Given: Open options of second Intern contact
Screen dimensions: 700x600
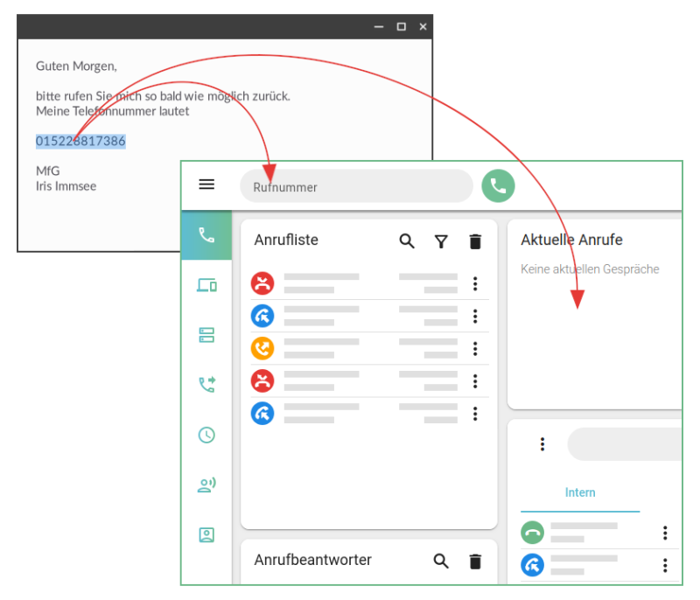Looking at the screenshot, I should 665,565.
